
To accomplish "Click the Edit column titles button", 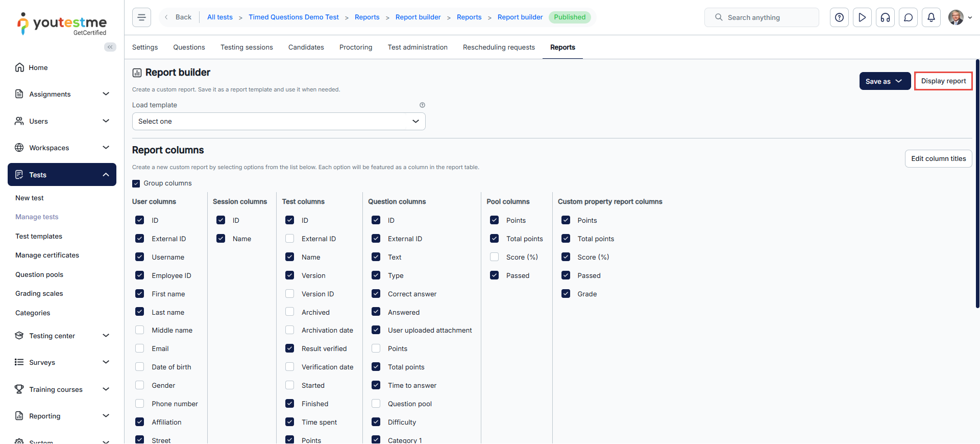I will (x=938, y=159).
